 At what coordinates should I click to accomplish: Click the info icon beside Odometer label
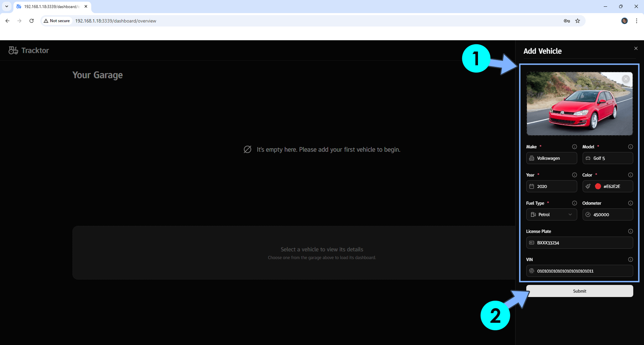630,203
